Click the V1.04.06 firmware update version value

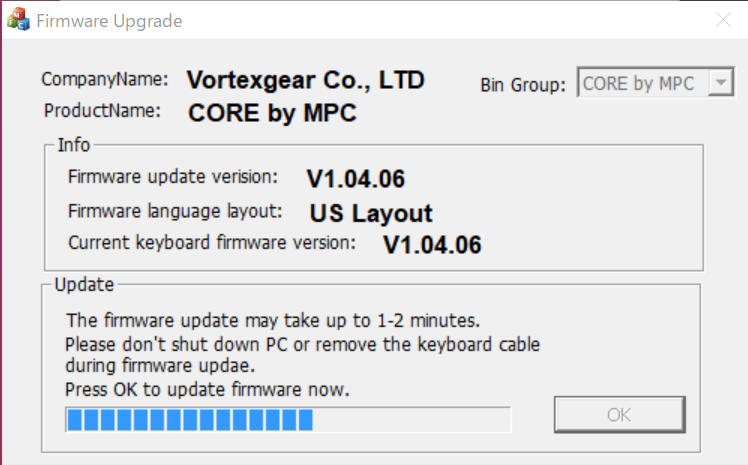tap(355, 179)
